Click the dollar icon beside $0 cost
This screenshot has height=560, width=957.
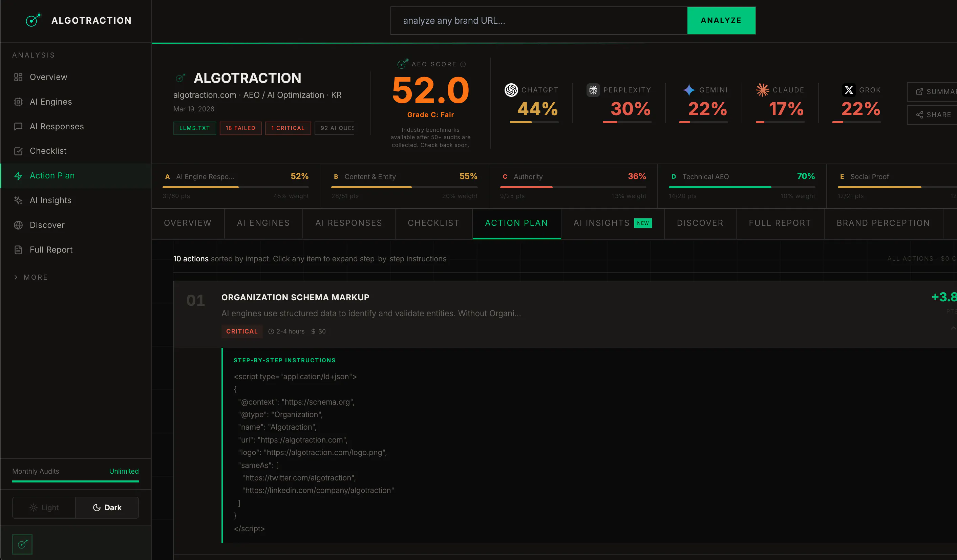[x=313, y=331]
